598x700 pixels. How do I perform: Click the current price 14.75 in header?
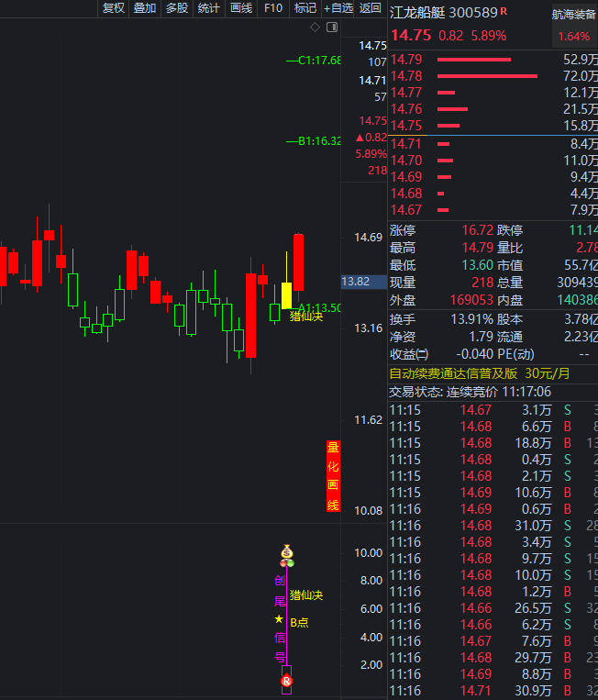tap(411, 35)
